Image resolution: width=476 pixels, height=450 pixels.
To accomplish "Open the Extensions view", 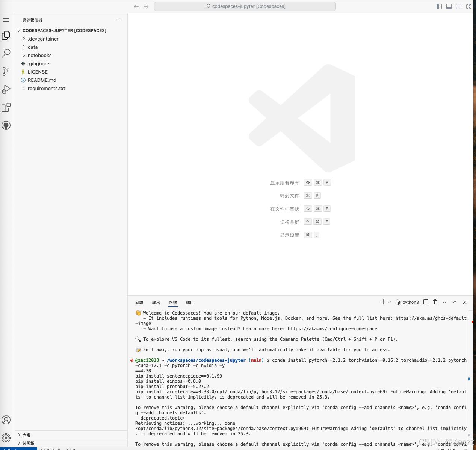I will (x=6, y=107).
